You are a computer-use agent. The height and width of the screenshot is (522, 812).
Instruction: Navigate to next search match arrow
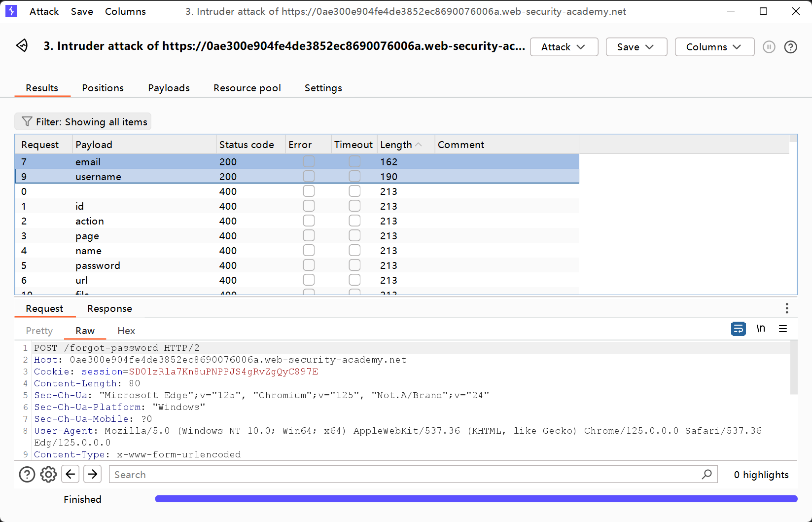[92, 474]
